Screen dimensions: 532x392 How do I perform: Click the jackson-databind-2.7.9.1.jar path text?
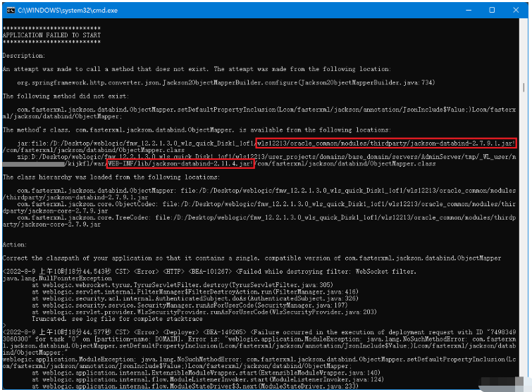pos(386,144)
